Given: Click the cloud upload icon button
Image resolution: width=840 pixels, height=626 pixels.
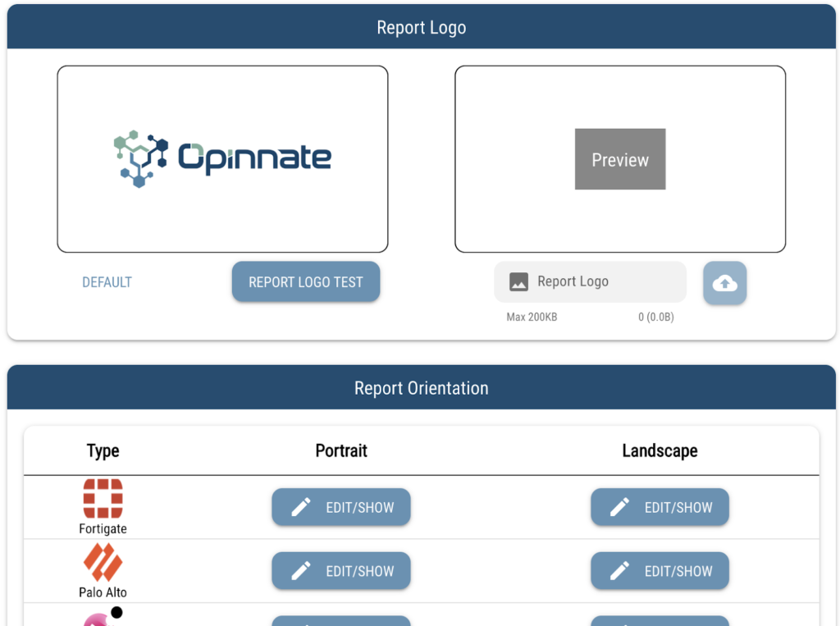Looking at the screenshot, I should [x=724, y=283].
